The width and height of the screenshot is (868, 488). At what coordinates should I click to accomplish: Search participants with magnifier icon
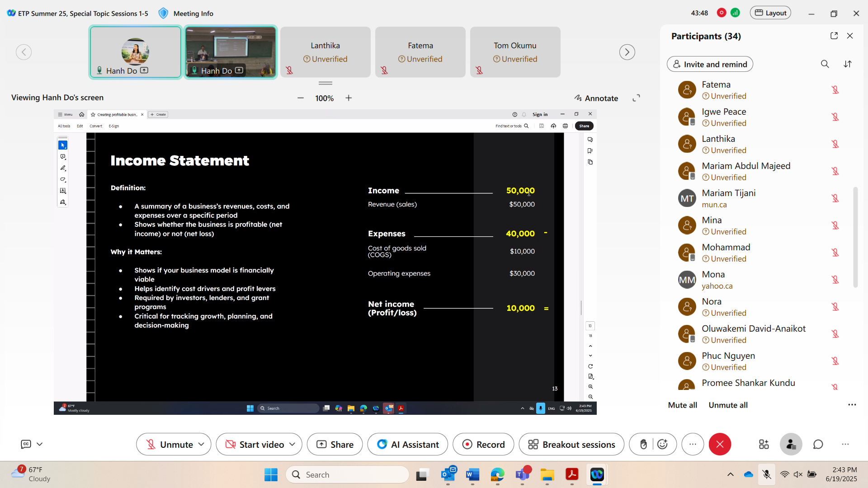[825, 64]
